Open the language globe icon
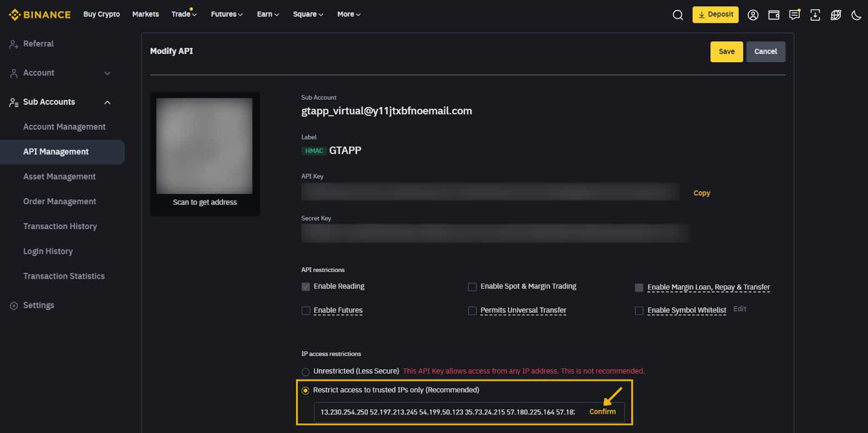868x433 pixels. click(x=835, y=15)
